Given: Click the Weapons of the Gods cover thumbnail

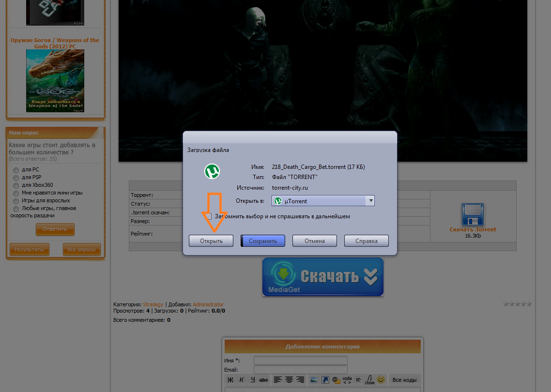Looking at the screenshot, I should point(55,81).
